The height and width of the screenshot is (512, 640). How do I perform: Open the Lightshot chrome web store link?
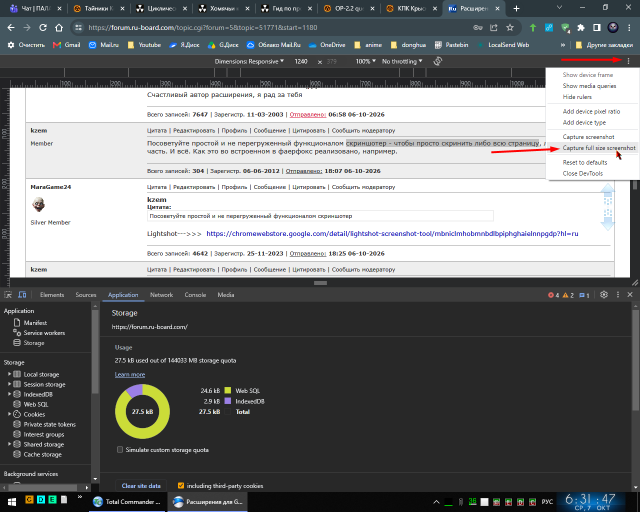(x=392, y=234)
